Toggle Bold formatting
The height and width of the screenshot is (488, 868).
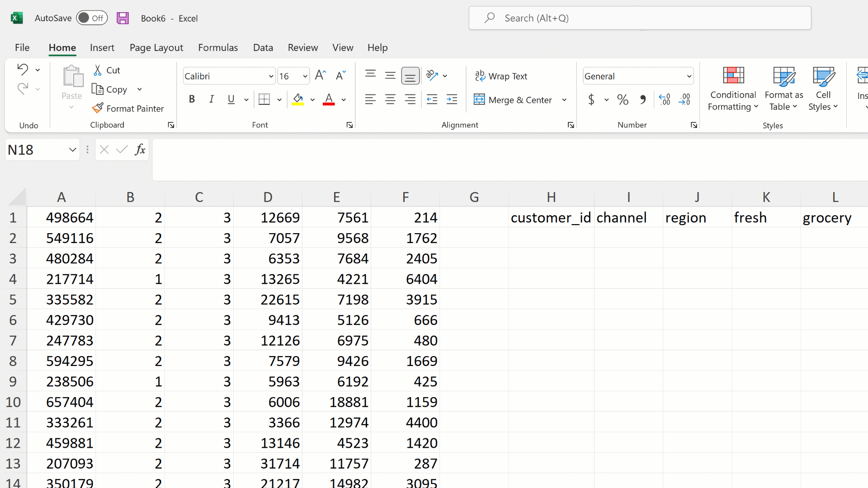pyautogui.click(x=192, y=99)
